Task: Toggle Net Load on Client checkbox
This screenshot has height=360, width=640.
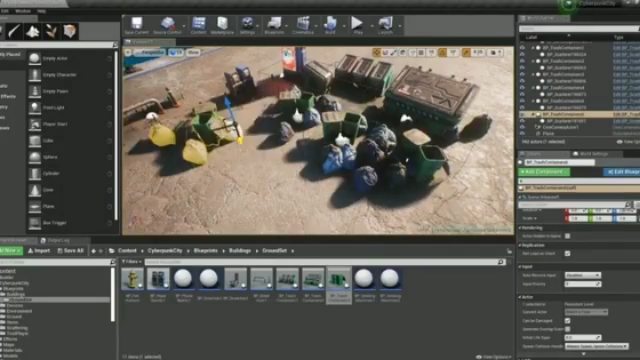Action: [x=567, y=253]
